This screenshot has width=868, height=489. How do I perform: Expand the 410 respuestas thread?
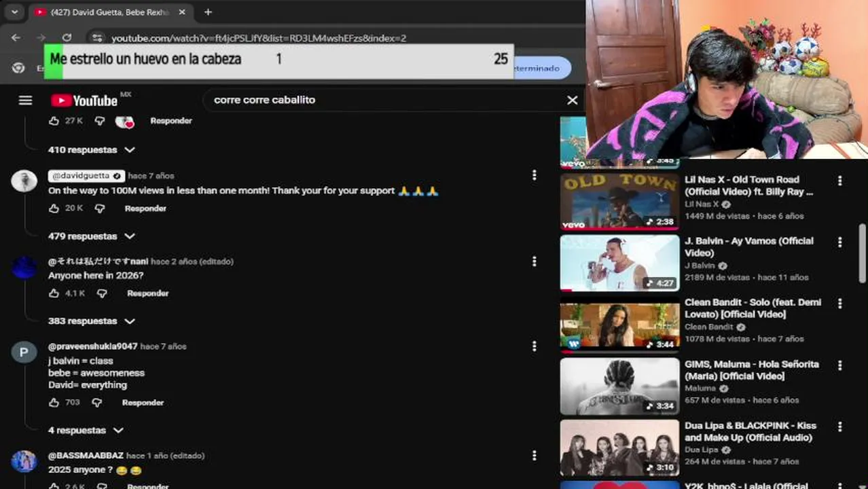[x=92, y=149]
